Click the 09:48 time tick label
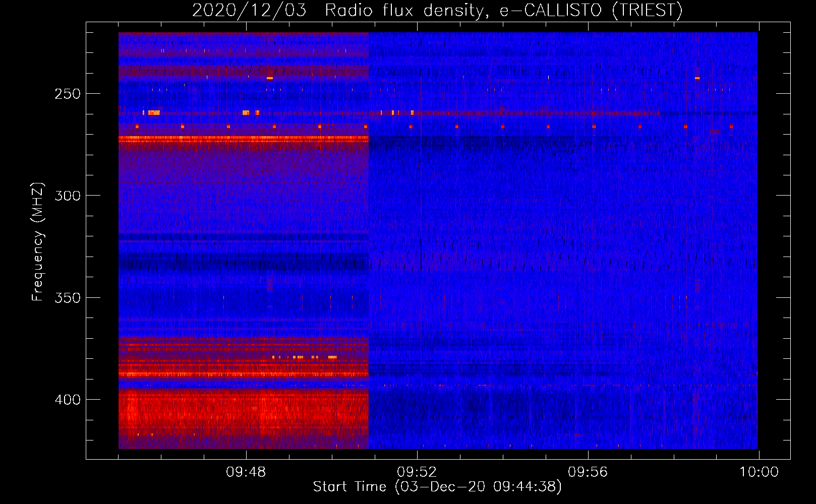Image resolution: width=816 pixels, height=504 pixels. tap(246, 472)
